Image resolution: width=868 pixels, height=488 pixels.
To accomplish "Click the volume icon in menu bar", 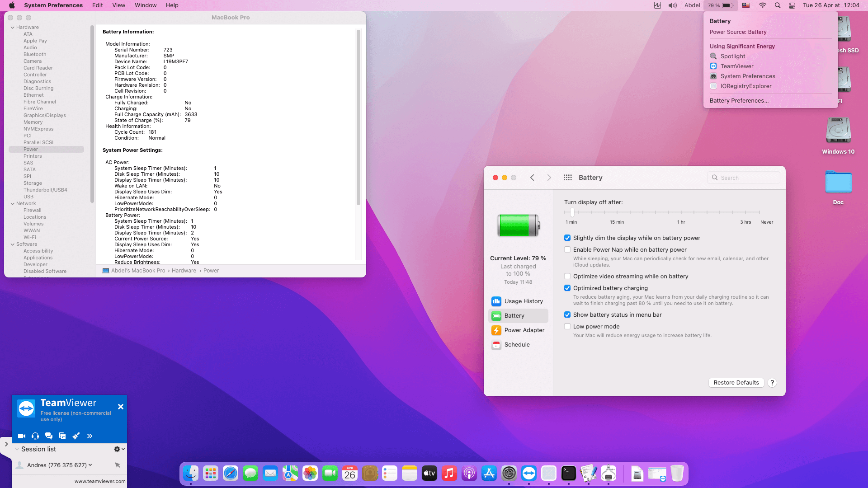I will [x=673, y=5].
